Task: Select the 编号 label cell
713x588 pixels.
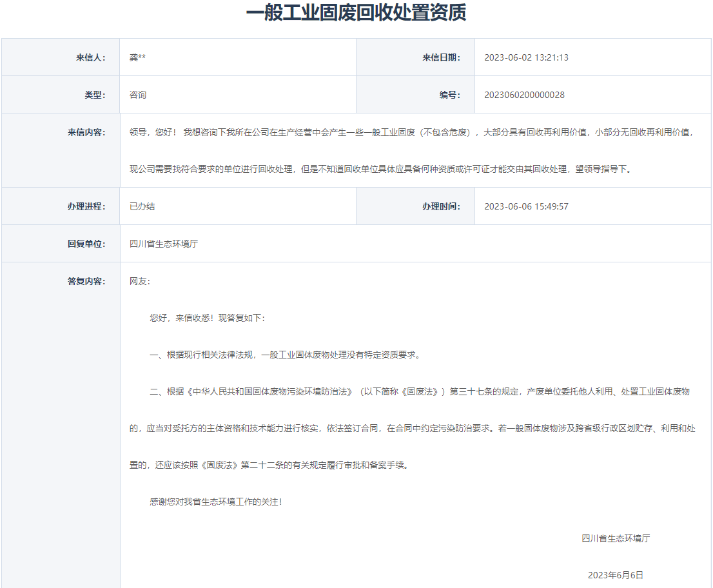Action: 450,95
